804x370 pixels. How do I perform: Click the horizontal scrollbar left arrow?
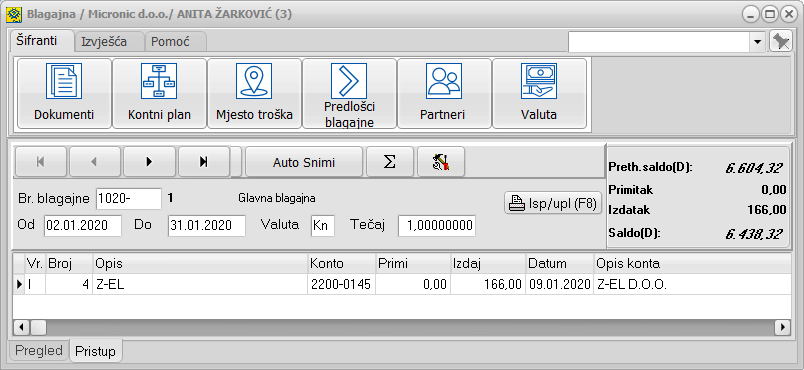coord(21,326)
